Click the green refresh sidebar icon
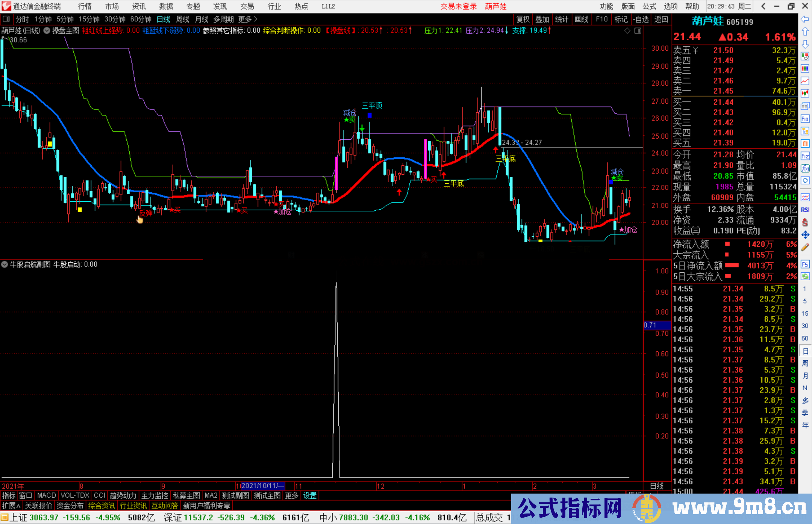 coord(805,276)
